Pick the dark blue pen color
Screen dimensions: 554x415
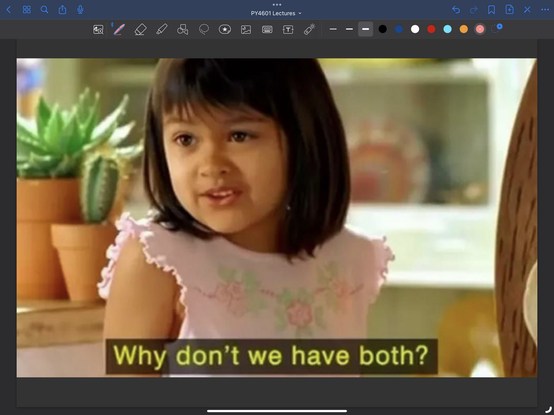pyautogui.click(x=399, y=29)
